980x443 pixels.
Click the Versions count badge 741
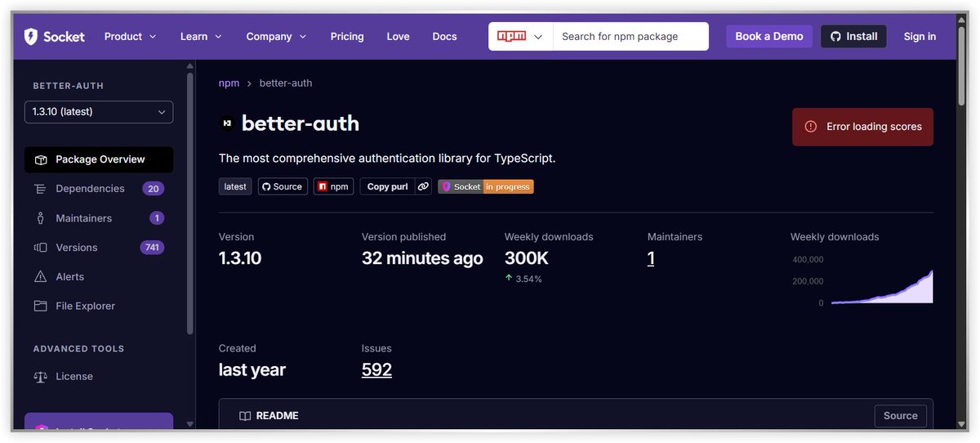pos(152,248)
